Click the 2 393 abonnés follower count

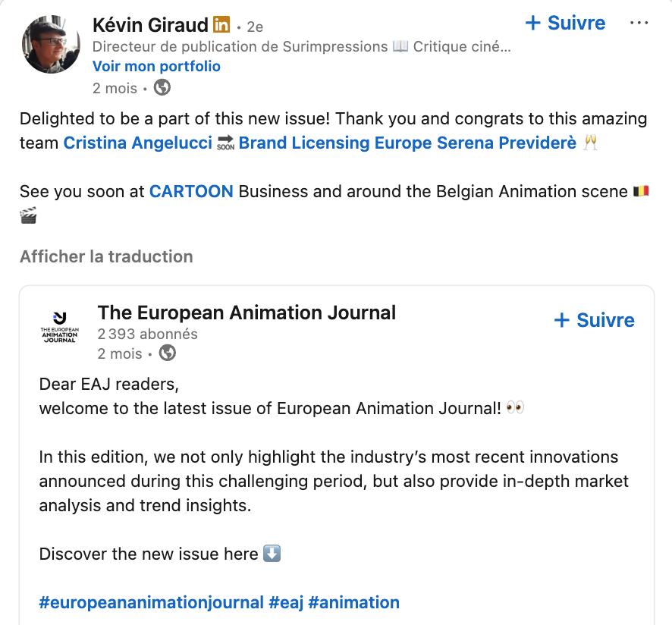click(147, 334)
